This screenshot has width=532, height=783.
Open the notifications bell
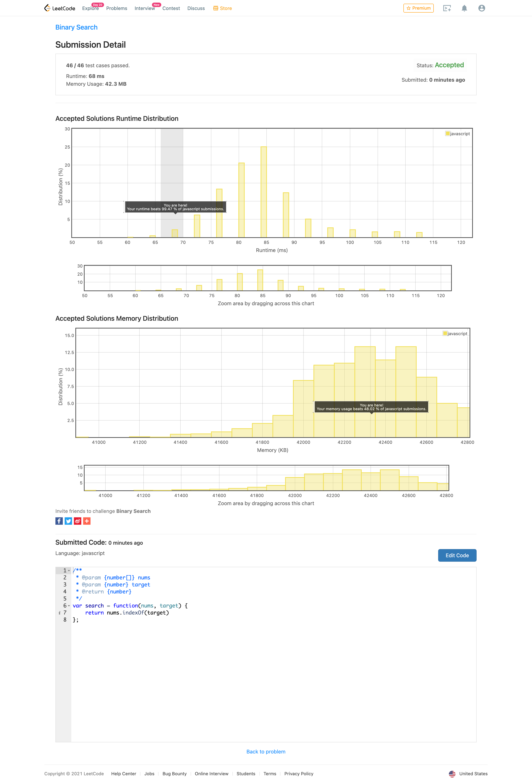click(464, 8)
